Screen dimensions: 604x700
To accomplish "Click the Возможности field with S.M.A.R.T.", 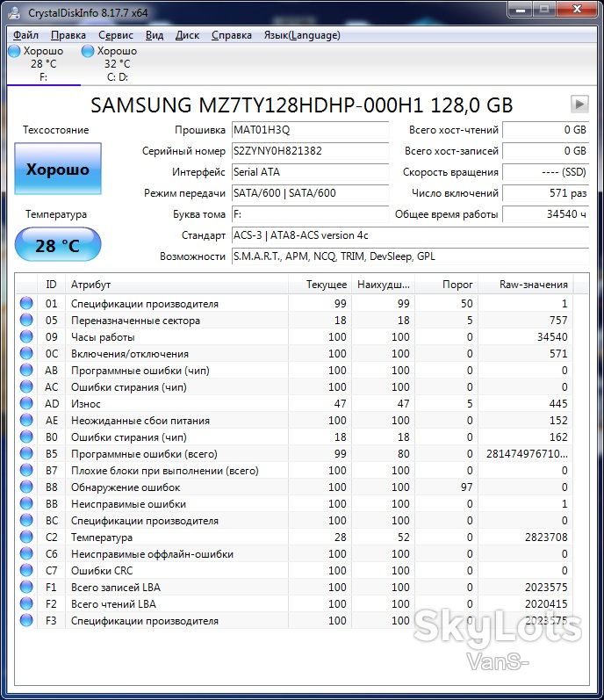I will [410, 256].
